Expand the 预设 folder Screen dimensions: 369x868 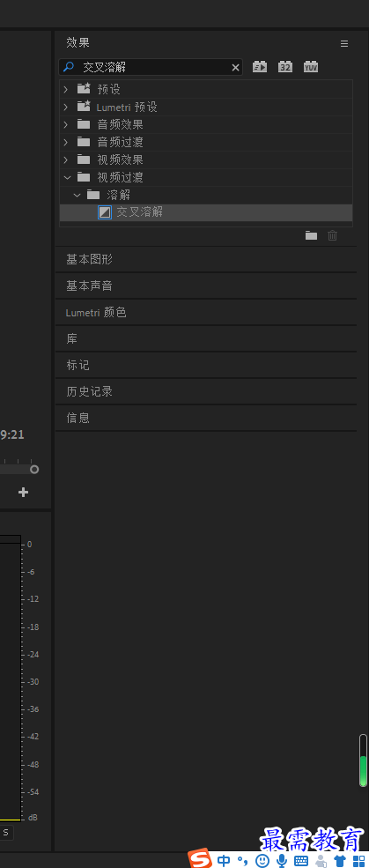[x=66, y=89]
